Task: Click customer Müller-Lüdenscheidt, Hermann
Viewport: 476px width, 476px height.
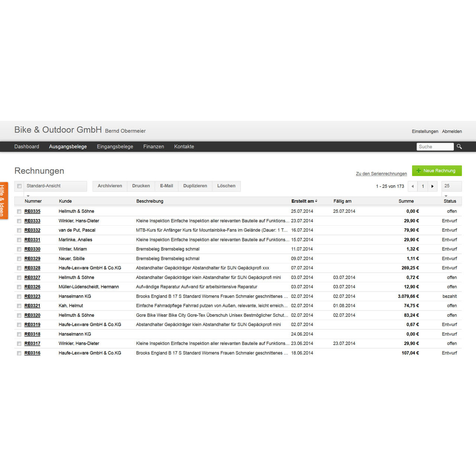Action: coord(89,287)
